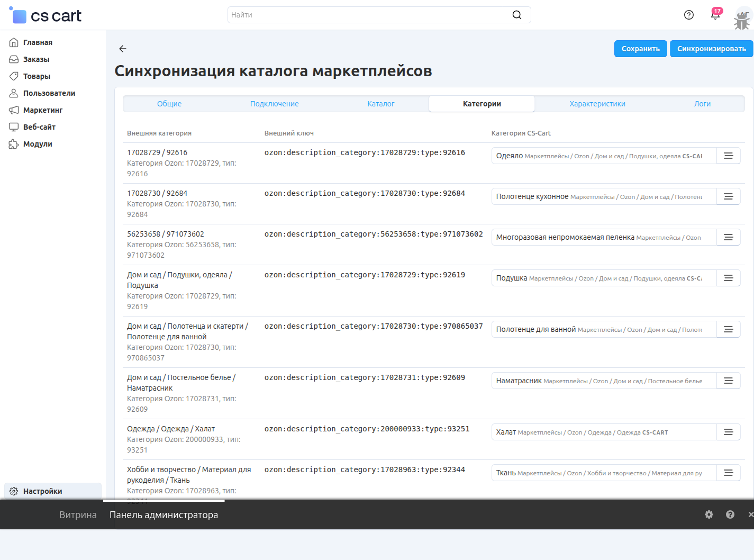This screenshot has width=754, height=560.
Task: Click the Многоразовая непромокаемая пеленка category field
Action: 604,237
